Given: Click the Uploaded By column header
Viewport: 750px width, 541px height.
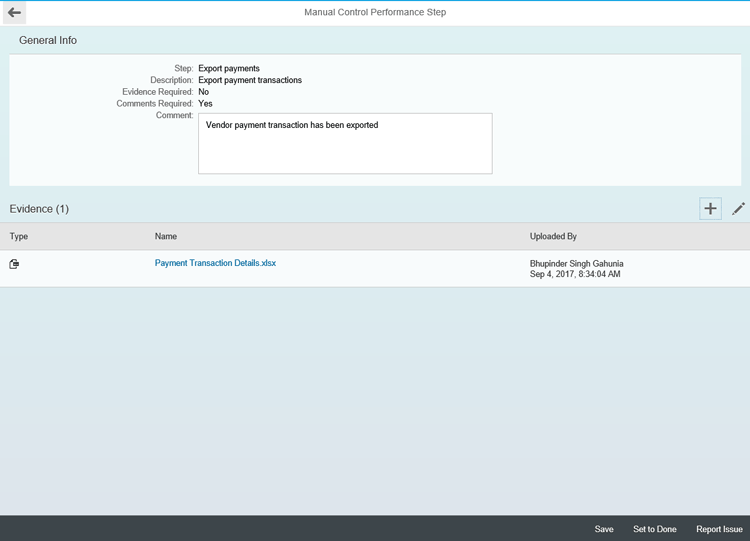Looking at the screenshot, I should 553,236.
